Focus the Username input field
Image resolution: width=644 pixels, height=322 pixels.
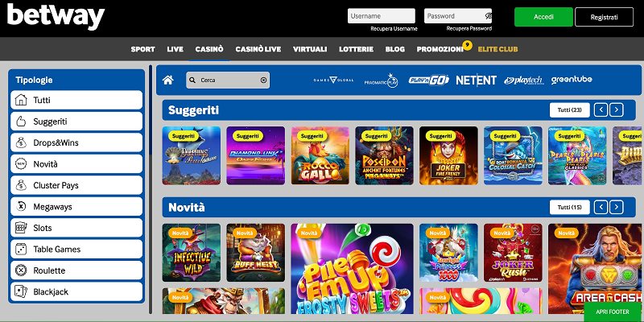point(381,16)
